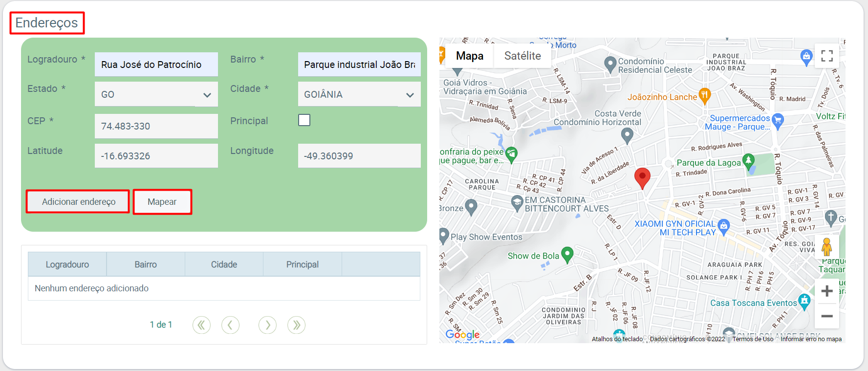Go to next page of address table
Image resolution: width=868 pixels, height=371 pixels.
point(267,325)
